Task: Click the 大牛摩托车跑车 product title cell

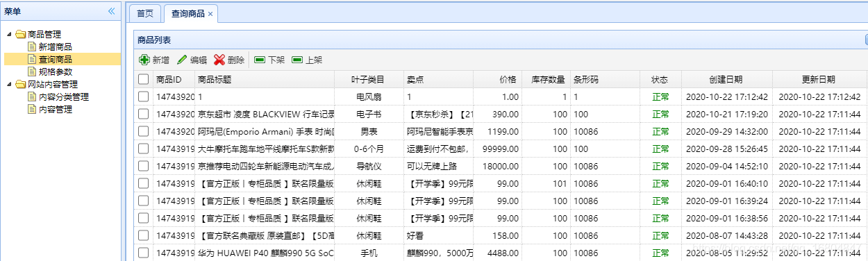Action: coord(265,149)
